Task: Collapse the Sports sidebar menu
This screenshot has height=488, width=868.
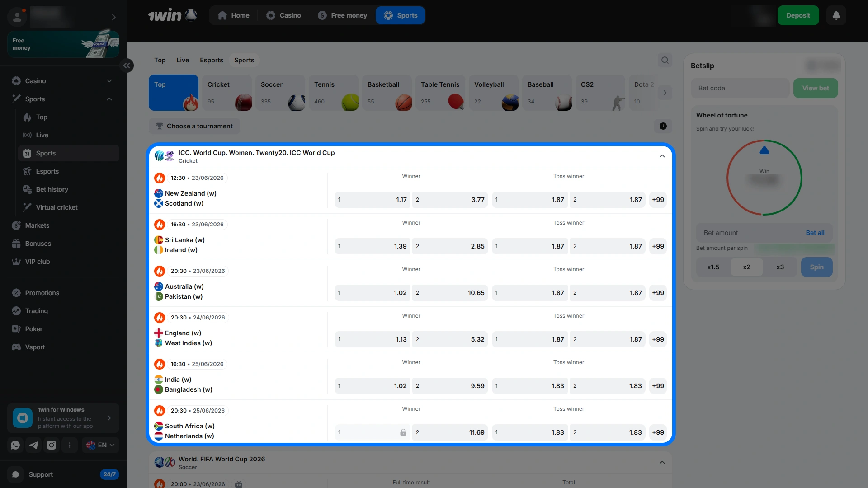Action: (x=109, y=99)
